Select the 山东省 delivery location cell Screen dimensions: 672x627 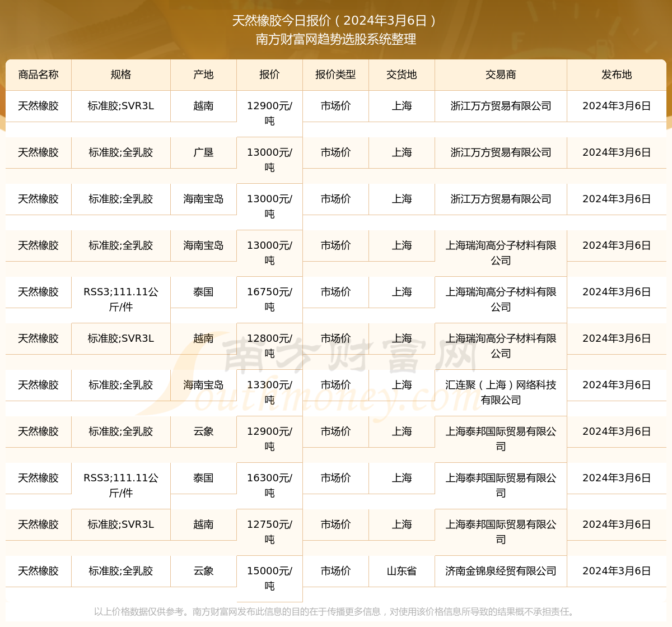coord(402,571)
